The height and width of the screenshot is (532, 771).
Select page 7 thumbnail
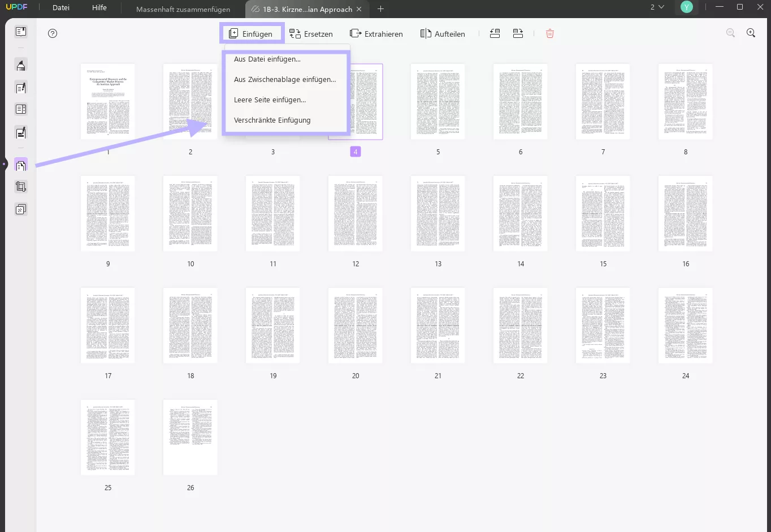603,102
